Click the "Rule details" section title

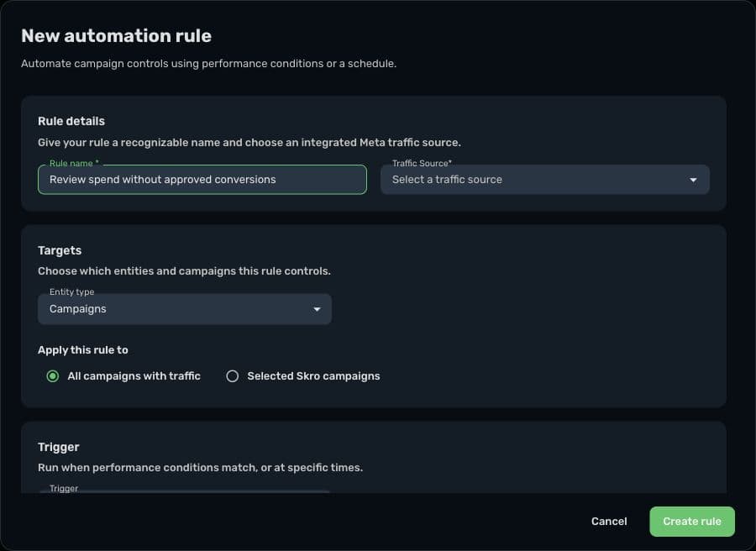point(71,121)
